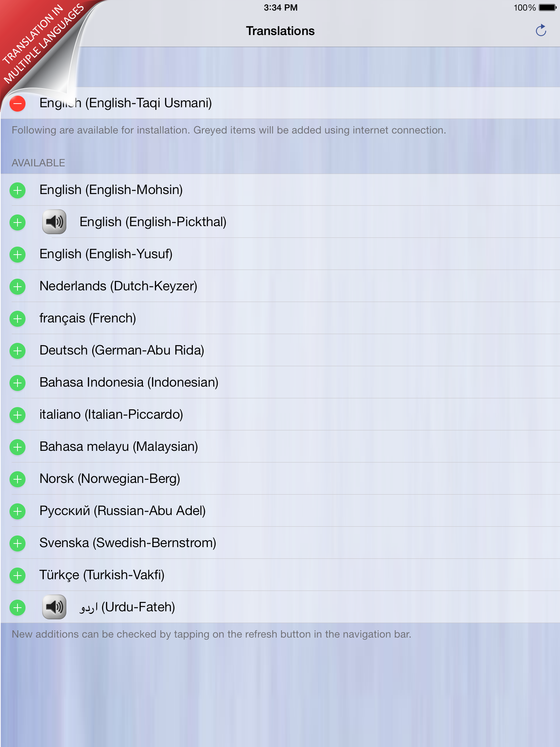Remove English-Taqi Usmani with red minus icon

17,103
